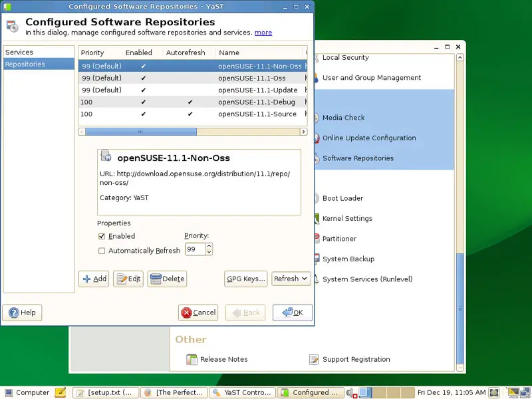The image size is (532, 399).
Task: Toggle the Automatically Refresh checkbox
Action: point(102,251)
